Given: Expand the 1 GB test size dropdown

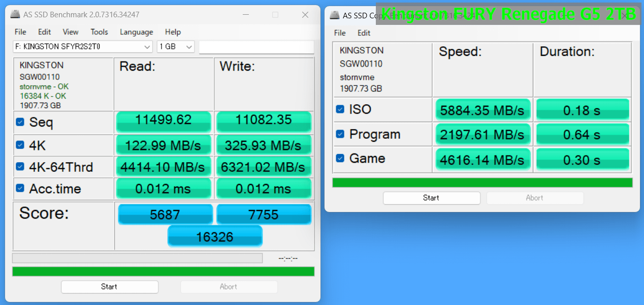Looking at the screenshot, I should tap(176, 47).
